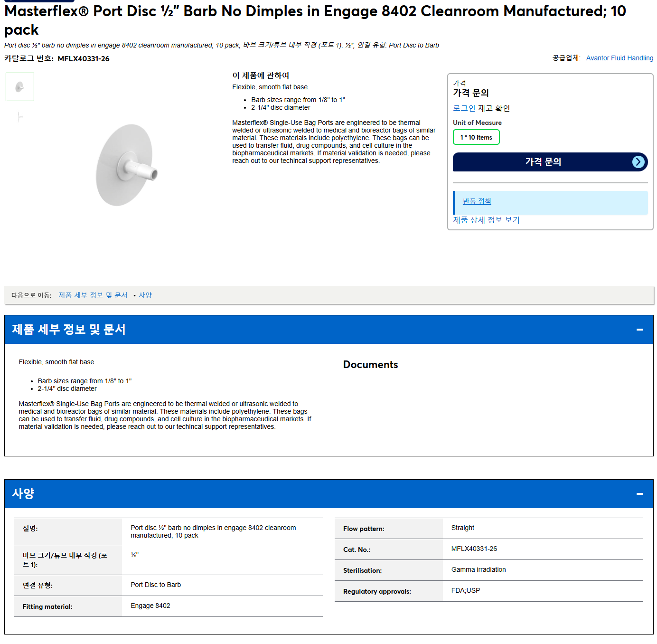Image resolution: width=657 pixels, height=644 pixels.
Task: Click the arrow icon on 가격 문의 button
Action: [x=638, y=162]
